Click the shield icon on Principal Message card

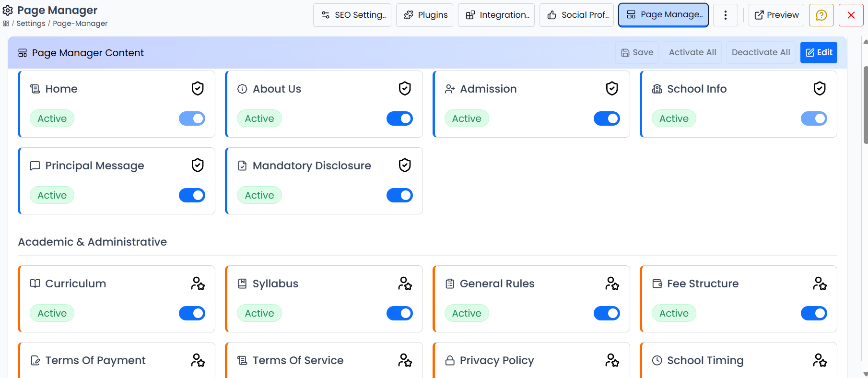pos(198,165)
